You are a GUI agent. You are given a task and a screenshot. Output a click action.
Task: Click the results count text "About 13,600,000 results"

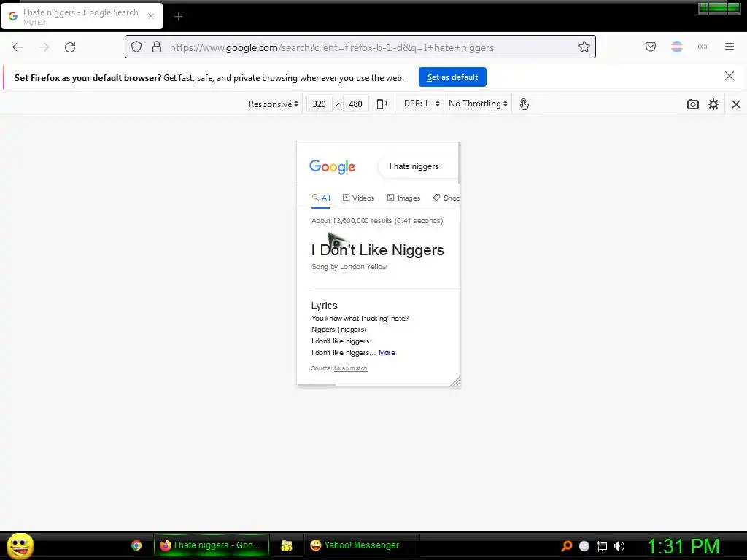click(x=352, y=221)
